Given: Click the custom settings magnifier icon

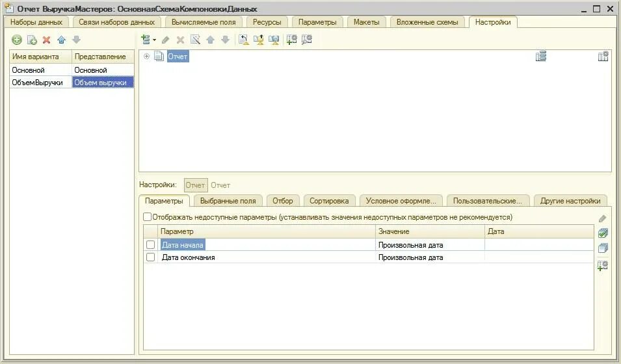Looking at the screenshot, I should (306, 40).
